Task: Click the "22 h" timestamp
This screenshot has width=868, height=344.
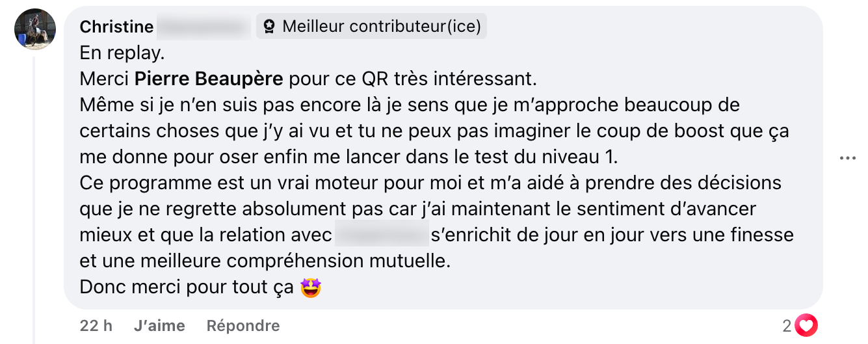Action: pos(96,326)
